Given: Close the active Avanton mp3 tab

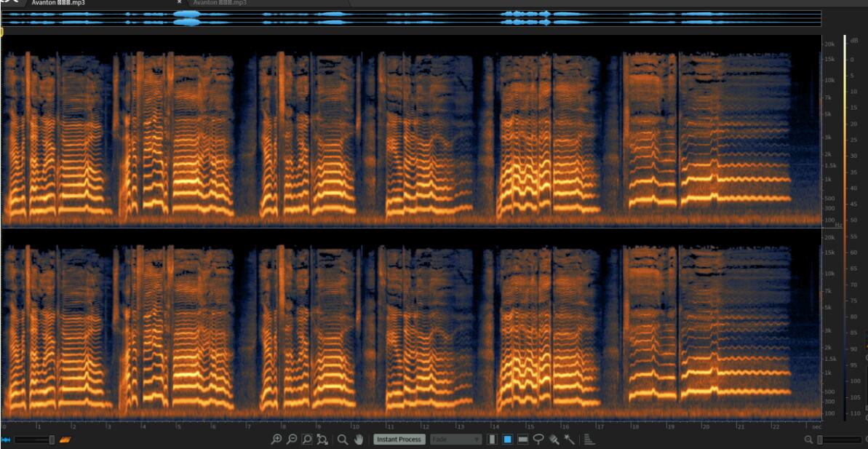Looking at the screenshot, I should (x=179, y=2).
